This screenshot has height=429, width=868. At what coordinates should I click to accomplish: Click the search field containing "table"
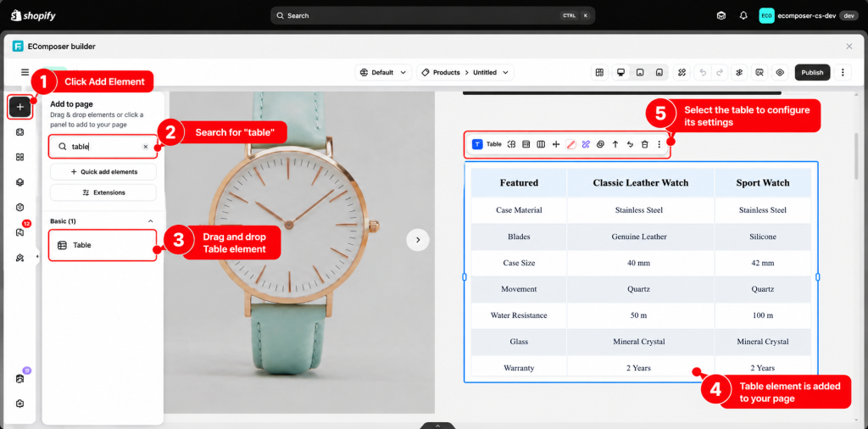click(x=103, y=147)
